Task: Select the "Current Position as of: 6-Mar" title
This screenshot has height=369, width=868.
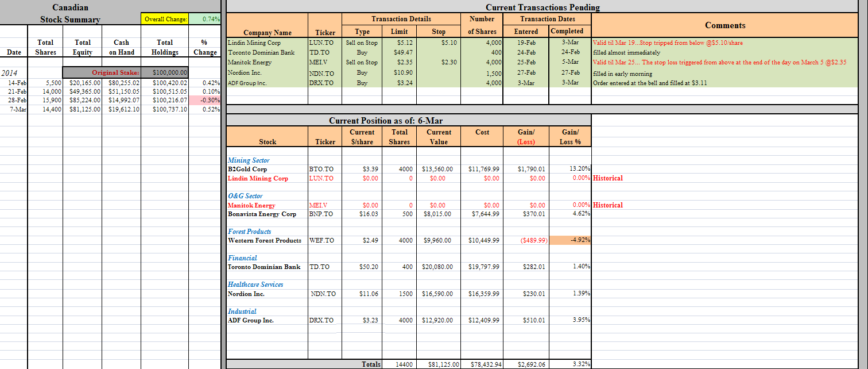Action: tap(385, 121)
